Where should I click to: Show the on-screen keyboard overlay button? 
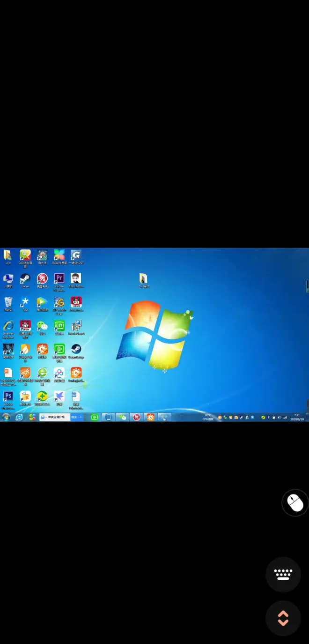(283, 575)
